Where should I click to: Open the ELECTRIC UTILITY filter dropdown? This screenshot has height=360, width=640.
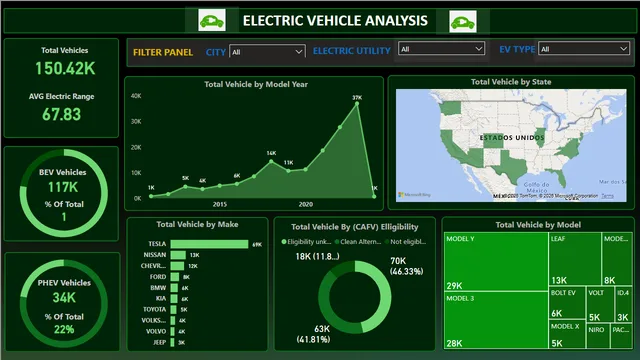click(x=441, y=49)
